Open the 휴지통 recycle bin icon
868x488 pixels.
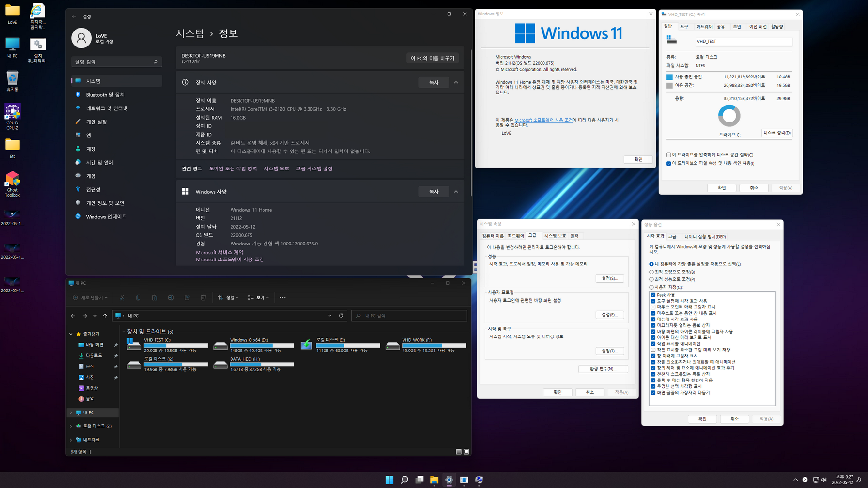13,81
